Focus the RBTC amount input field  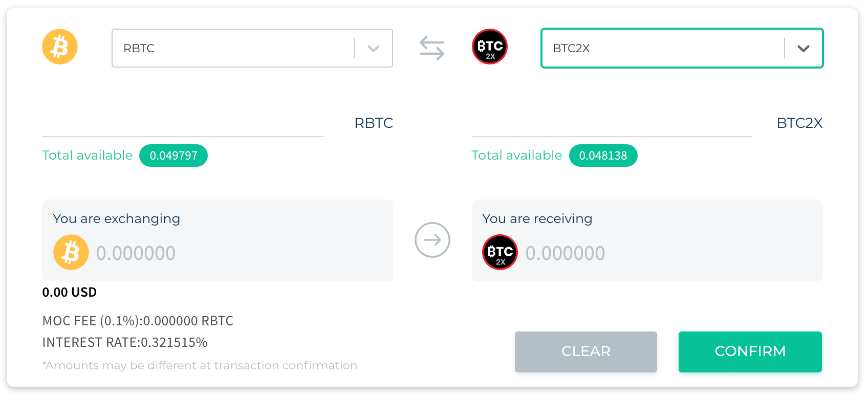[x=183, y=123]
